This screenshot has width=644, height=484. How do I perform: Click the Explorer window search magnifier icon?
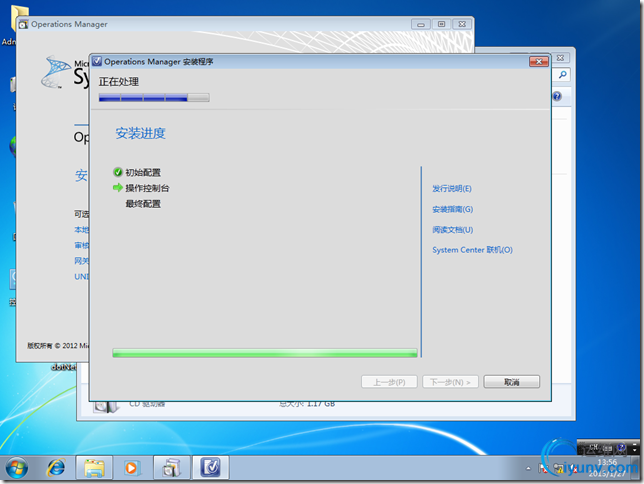tap(563, 74)
